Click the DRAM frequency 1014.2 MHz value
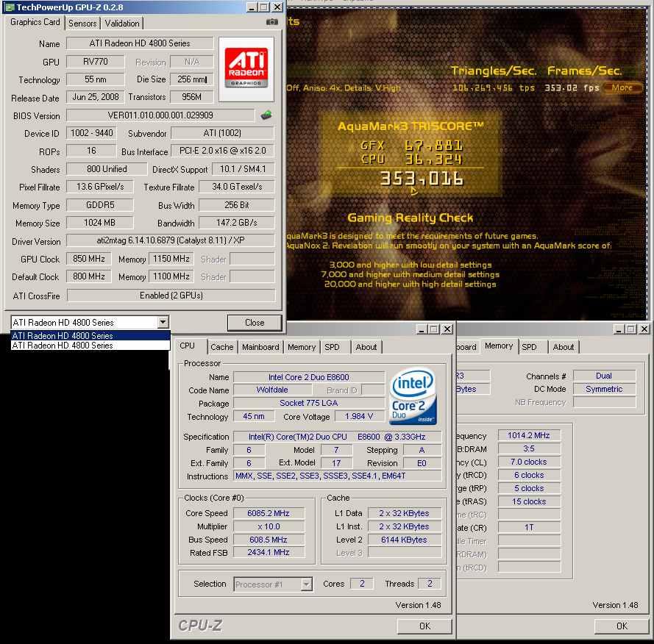This screenshot has width=654, height=644. point(528,435)
